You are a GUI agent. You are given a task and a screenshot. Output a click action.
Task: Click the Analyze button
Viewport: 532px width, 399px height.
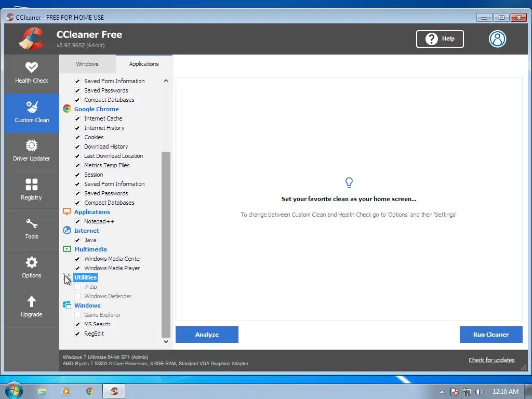(207, 335)
